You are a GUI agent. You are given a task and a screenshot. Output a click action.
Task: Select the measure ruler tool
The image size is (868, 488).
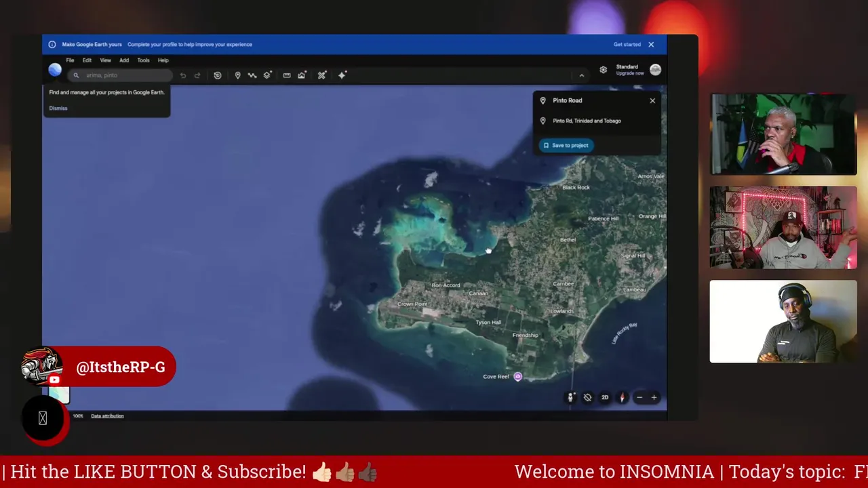[287, 75]
